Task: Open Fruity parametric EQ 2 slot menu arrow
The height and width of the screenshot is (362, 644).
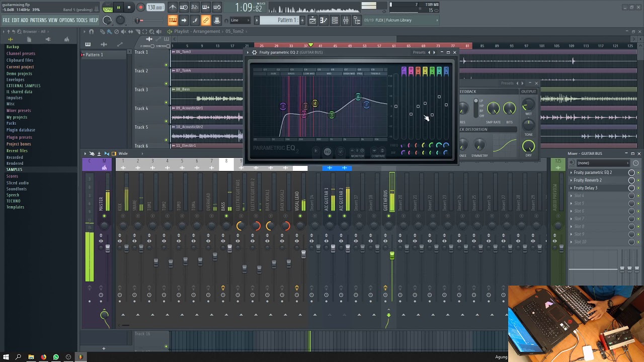Action: click(572, 172)
